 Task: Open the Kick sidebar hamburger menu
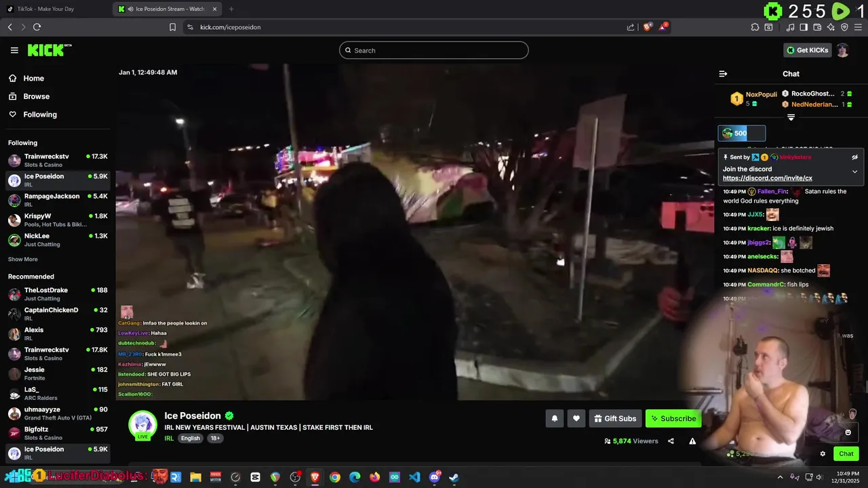(x=14, y=50)
